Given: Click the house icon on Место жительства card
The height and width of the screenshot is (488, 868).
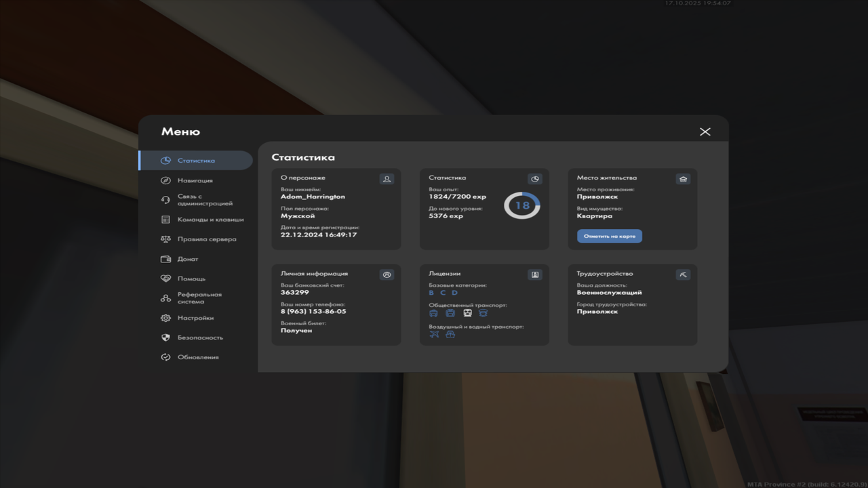Looking at the screenshot, I should click(683, 179).
